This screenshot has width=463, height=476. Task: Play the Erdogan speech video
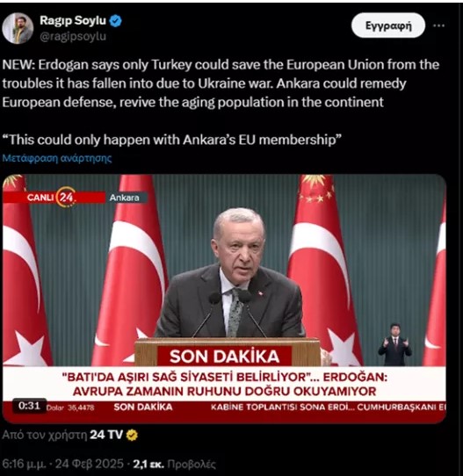[224, 299]
